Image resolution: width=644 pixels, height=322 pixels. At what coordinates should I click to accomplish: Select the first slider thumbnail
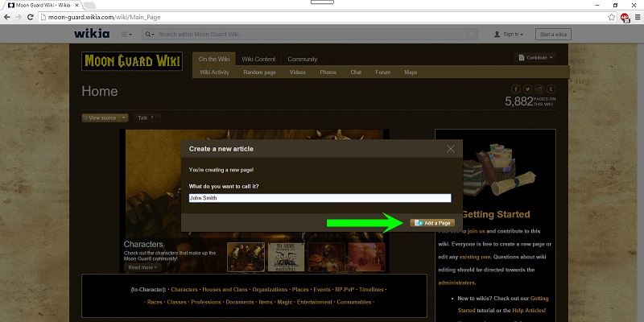(x=246, y=257)
